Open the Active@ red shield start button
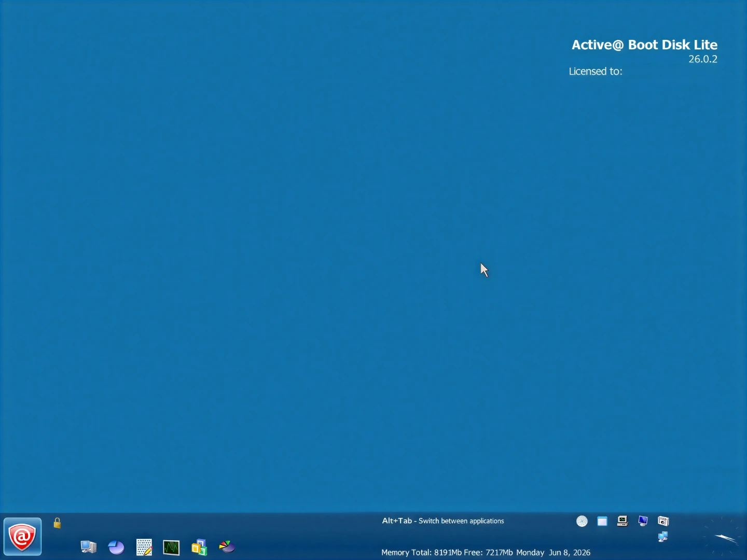The image size is (747, 560). point(22,536)
